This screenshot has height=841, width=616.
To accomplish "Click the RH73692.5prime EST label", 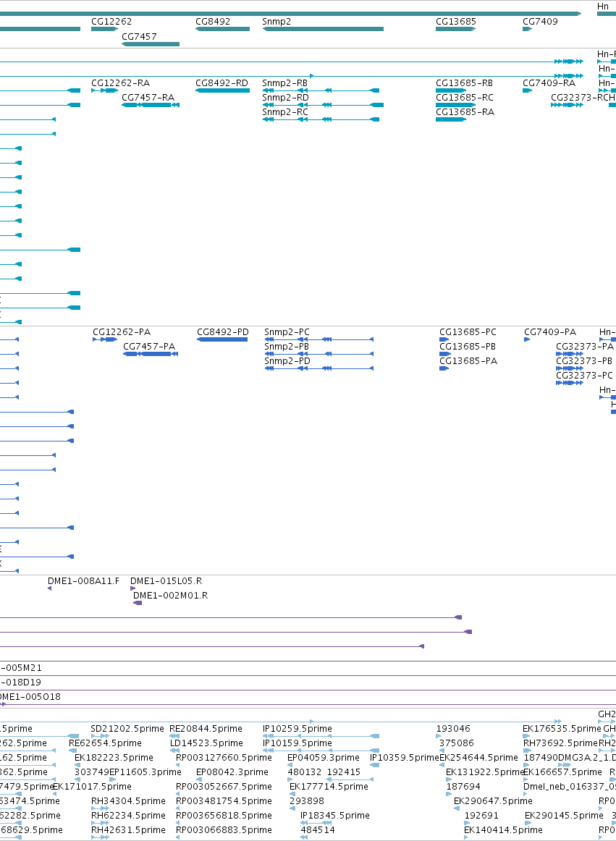I will point(561,743).
